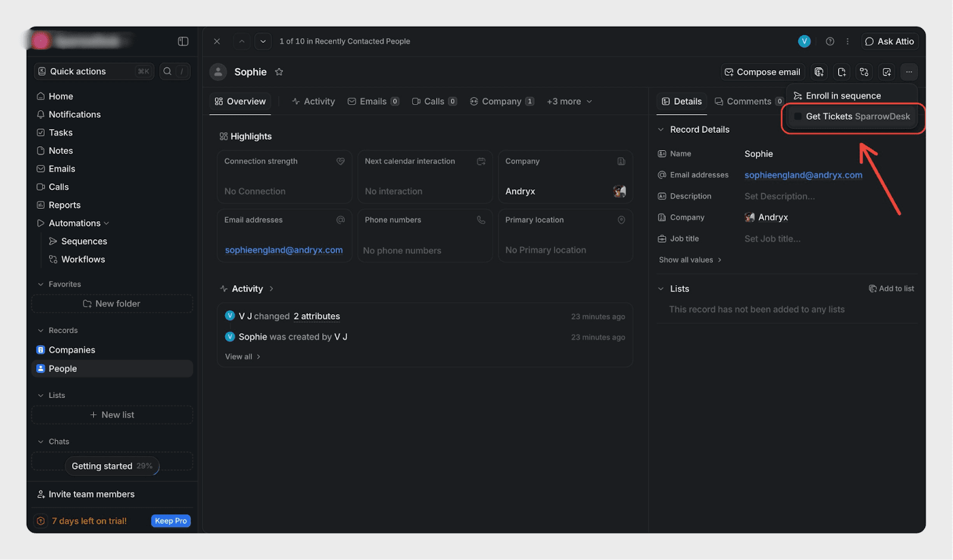Choose Enroll in sequence option

pyautogui.click(x=843, y=96)
